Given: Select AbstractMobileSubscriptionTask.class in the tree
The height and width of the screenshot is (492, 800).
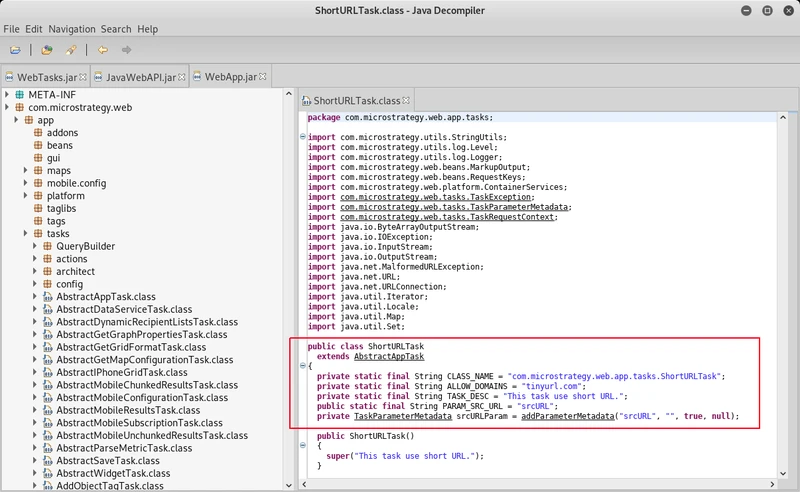Looking at the screenshot, I should tap(139, 423).
